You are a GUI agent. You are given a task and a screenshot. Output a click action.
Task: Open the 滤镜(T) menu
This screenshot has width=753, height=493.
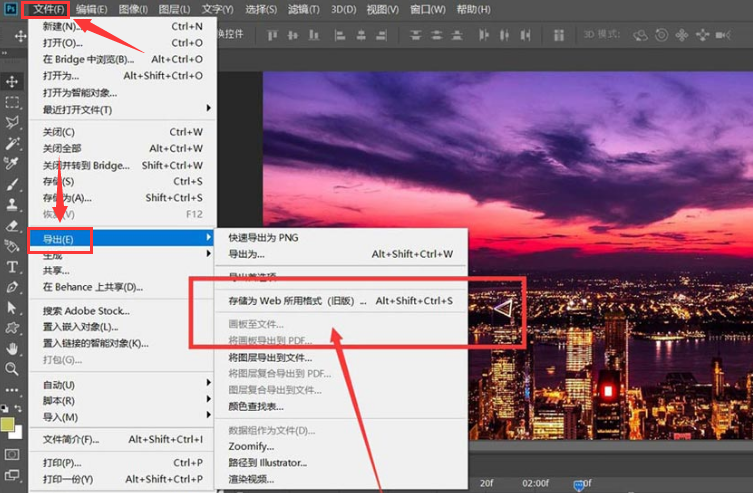(x=304, y=9)
